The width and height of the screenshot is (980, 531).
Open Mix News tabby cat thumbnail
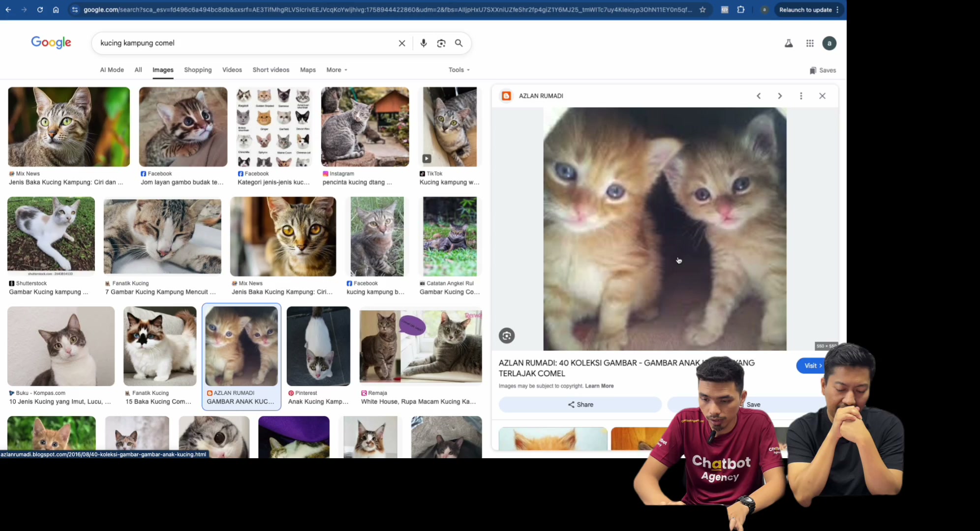pos(69,127)
